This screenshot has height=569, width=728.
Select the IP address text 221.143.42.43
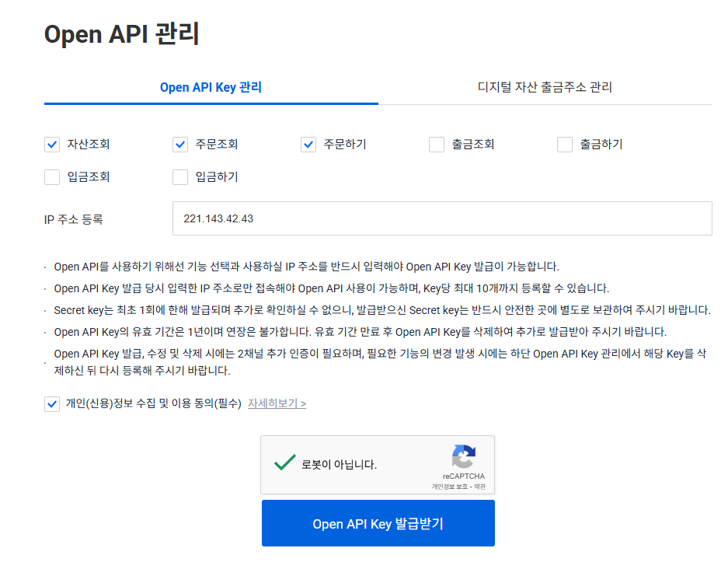219,218
